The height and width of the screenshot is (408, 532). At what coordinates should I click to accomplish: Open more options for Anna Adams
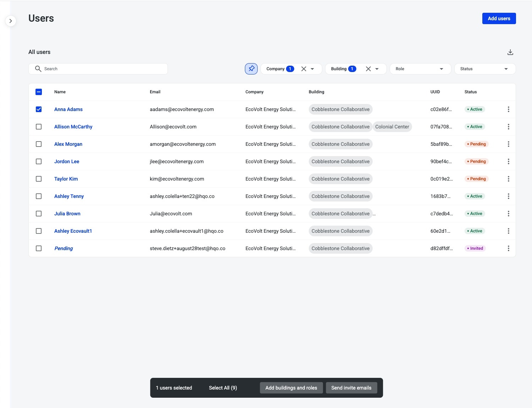click(x=508, y=109)
